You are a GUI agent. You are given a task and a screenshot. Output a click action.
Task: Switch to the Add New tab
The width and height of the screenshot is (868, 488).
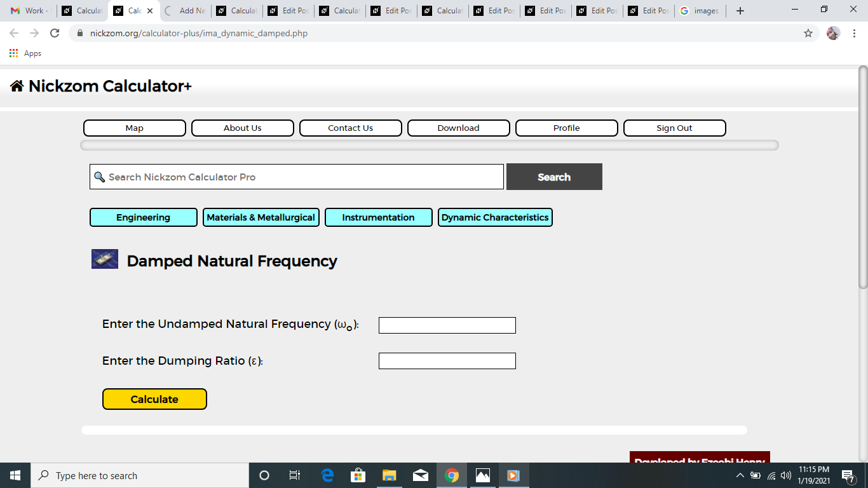(186, 11)
